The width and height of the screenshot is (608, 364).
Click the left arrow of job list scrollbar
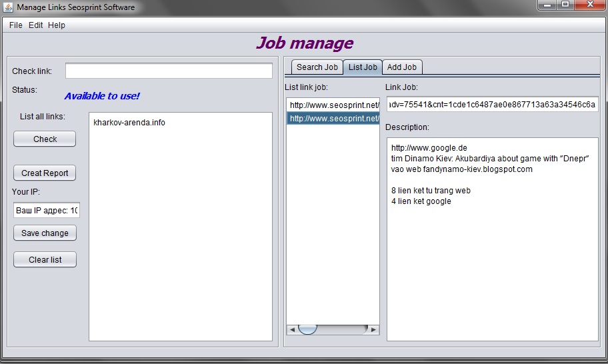click(293, 329)
